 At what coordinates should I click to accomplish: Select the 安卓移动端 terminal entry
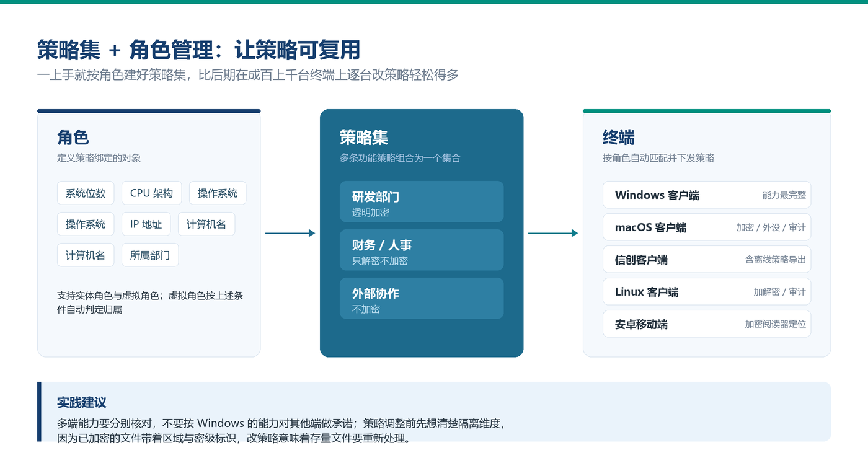(x=707, y=324)
